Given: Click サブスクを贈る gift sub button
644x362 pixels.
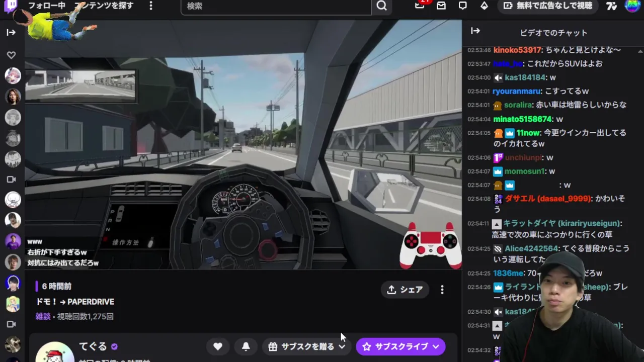Looking at the screenshot, I should (x=301, y=346).
